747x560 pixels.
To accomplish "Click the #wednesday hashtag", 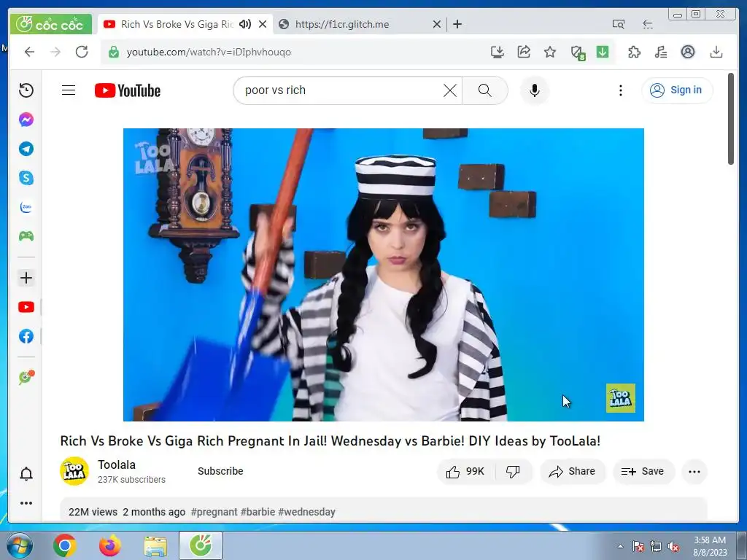I will [x=307, y=512].
